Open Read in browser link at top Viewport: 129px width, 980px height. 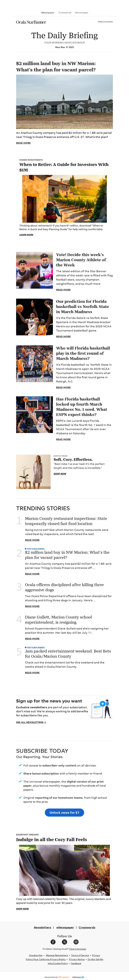(x=105, y=21)
